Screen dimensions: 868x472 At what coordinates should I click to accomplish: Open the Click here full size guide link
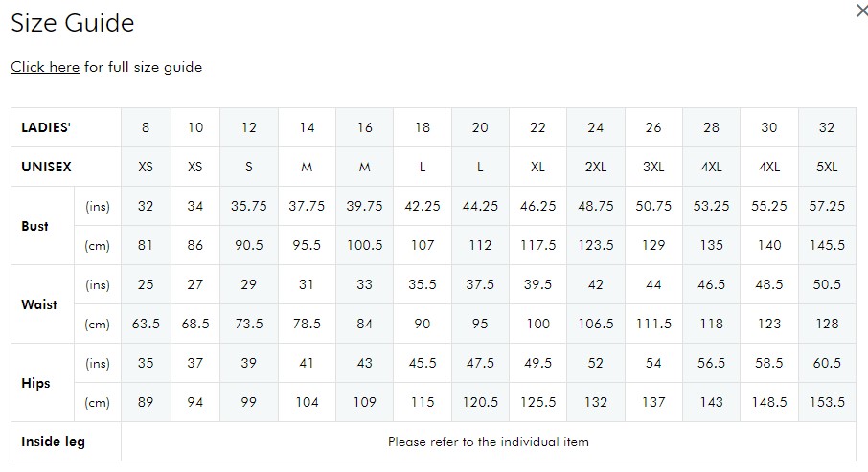45,67
